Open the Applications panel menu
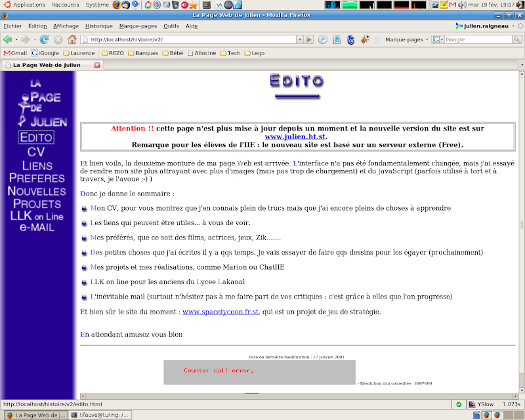 coord(24,5)
